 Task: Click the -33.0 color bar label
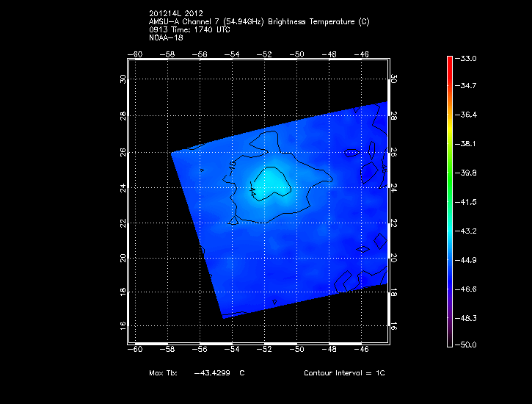tap(467, 58)
